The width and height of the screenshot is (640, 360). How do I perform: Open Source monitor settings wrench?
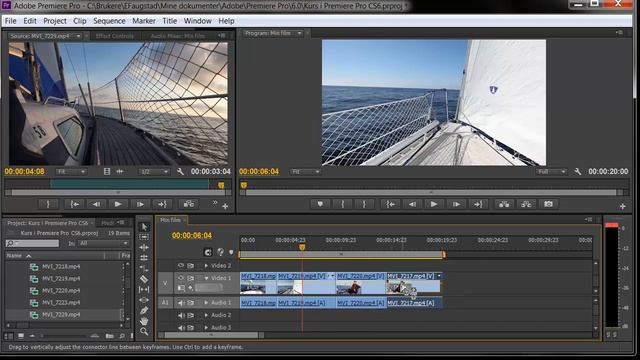180,172
